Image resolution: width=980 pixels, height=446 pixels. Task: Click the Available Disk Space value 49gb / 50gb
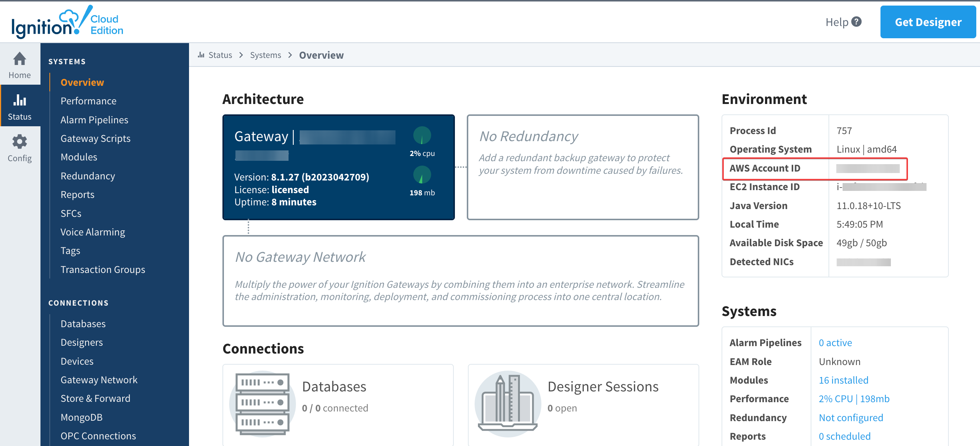pyautogui.click(x=861, y=243)
